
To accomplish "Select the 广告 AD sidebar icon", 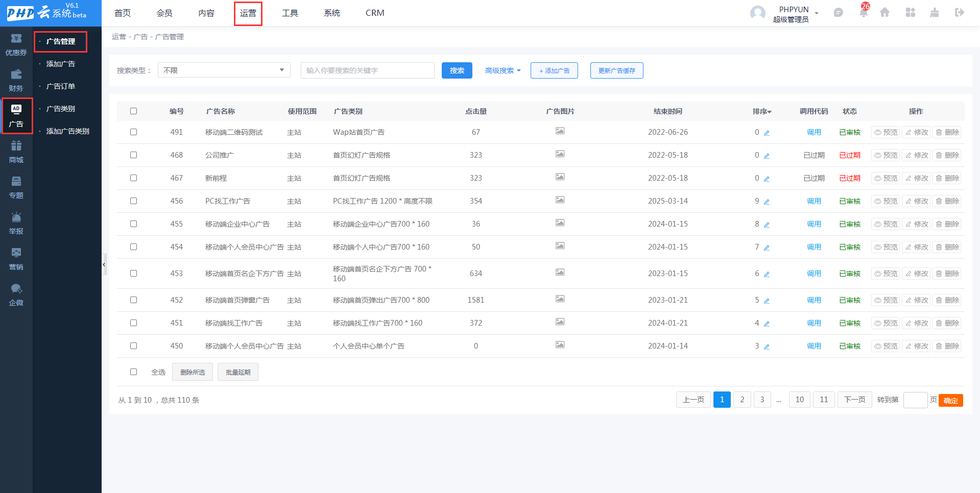I will tap(16, 116).
